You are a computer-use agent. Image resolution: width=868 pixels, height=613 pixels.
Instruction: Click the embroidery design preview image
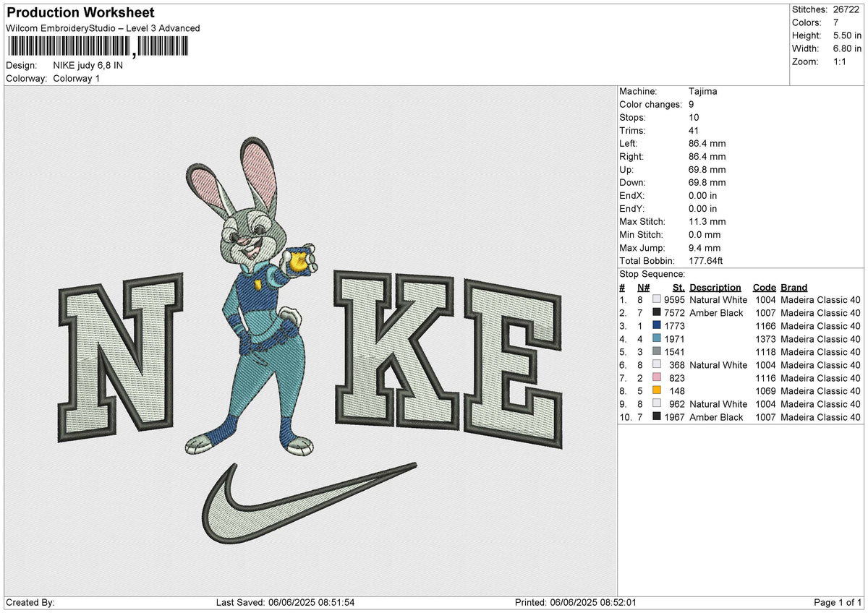(x=311, y=341)
